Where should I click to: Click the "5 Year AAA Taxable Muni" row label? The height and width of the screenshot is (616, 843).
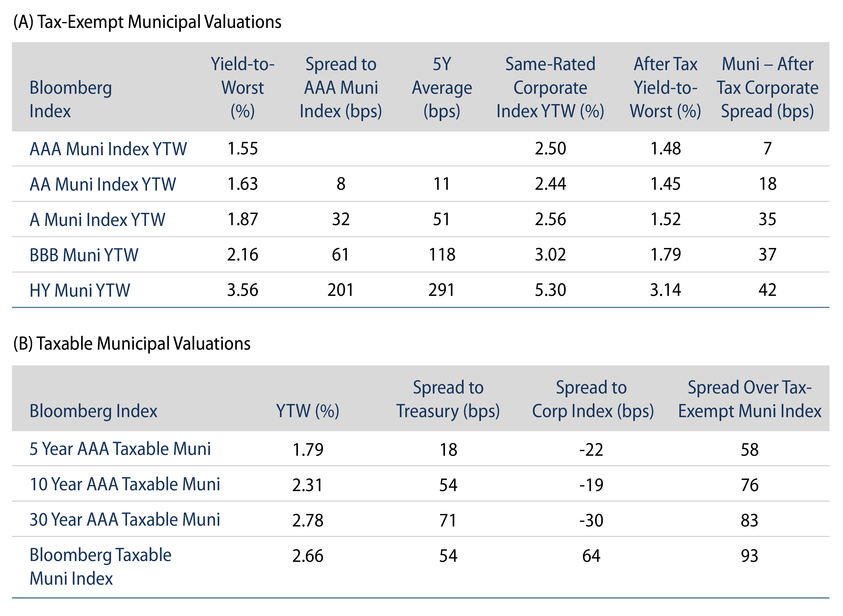click(x=120, y=449)
